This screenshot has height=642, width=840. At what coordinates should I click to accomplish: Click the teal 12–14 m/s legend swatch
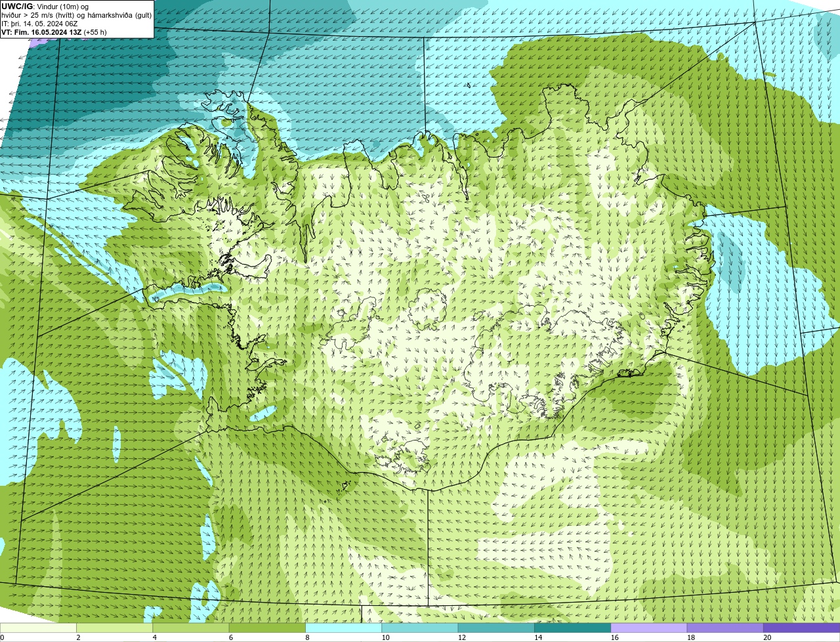(496, 628)
